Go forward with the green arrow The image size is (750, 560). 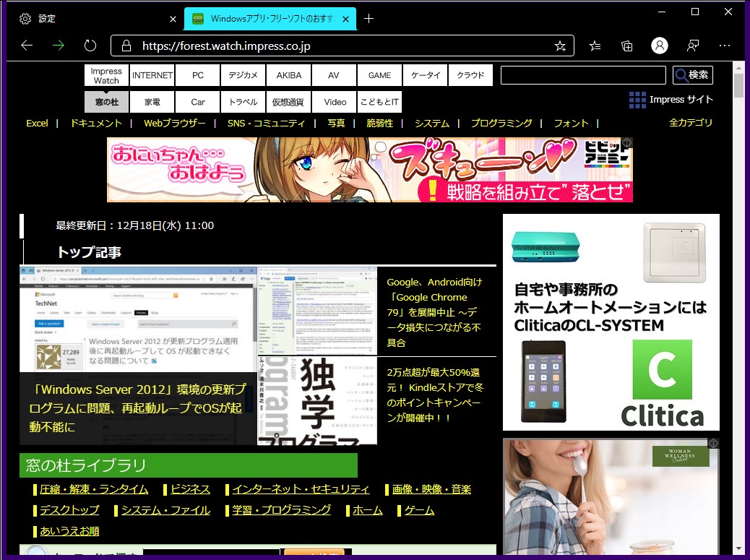click(59, 46)
